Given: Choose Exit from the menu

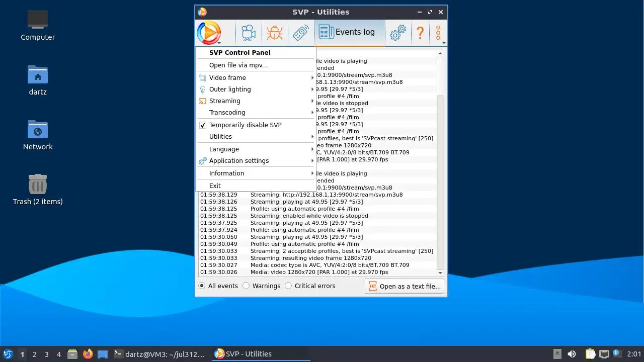Looking at the screenshot, I should pyautogui.click(x=256, y=186).
